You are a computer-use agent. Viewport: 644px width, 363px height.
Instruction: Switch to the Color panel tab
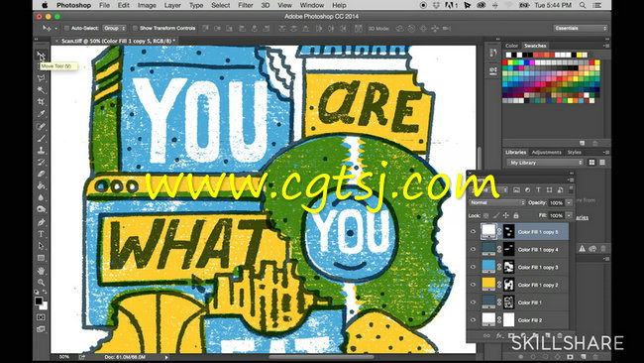[511, 46]
